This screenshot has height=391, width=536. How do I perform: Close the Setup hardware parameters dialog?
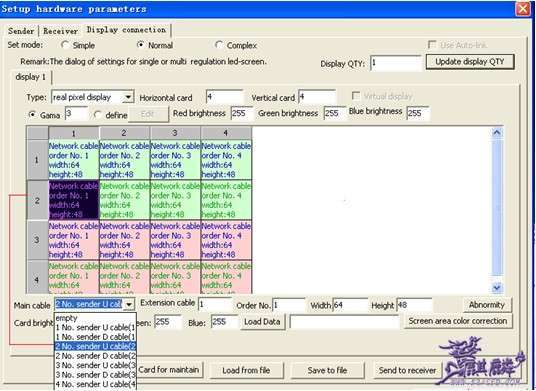point(523,8)
